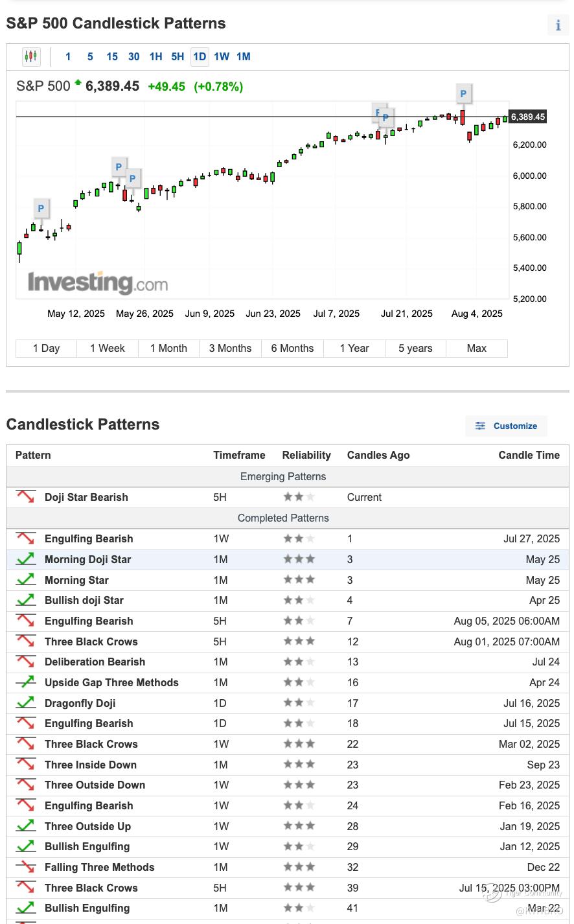Screen dimensions: 574x924
Task: Open the Customize patterns settings
Action: (x=507, y=426)
